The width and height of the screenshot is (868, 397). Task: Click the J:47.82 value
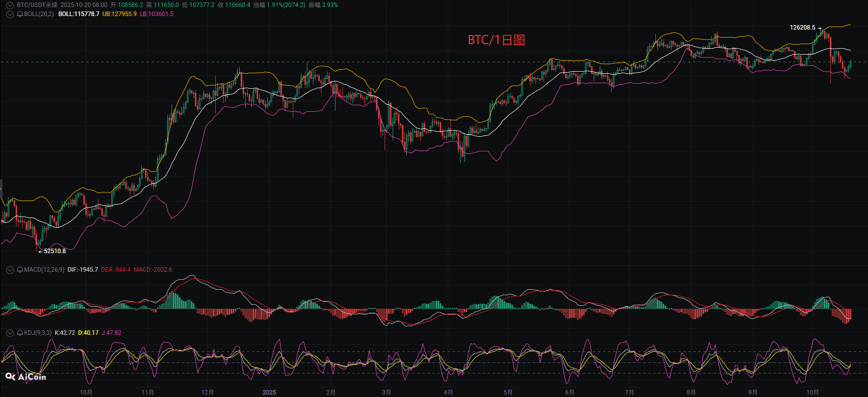111,333
